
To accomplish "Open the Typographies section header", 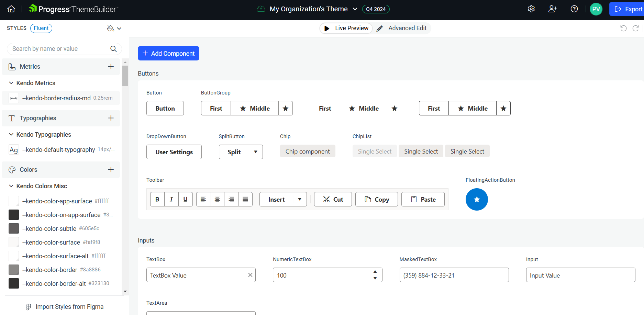I will pos(61,118).
